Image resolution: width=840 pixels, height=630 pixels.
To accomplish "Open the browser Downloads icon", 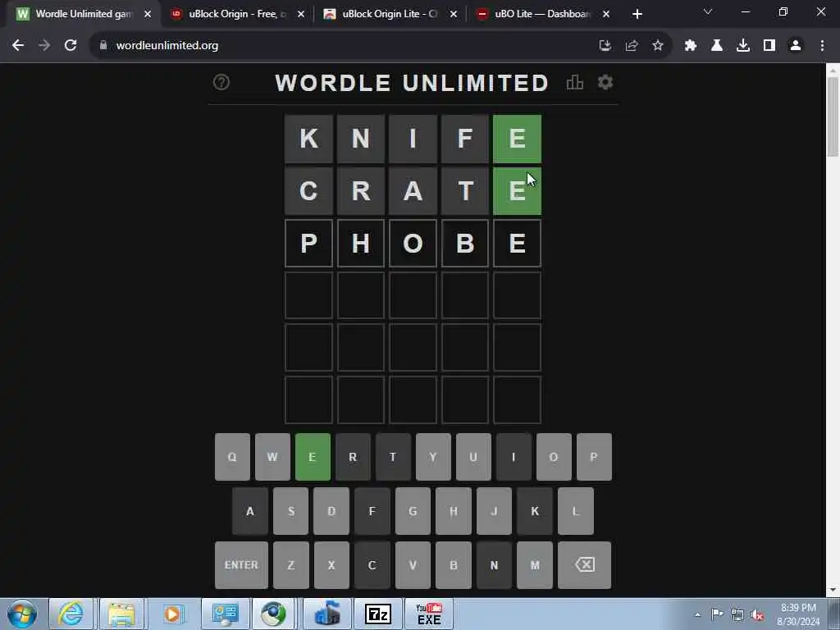I will pos(743,46).
